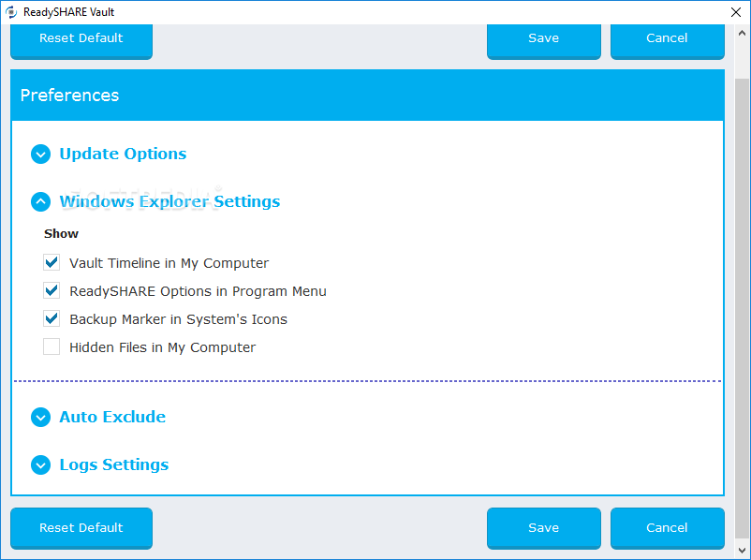Open the Logs Settings section heading

[114, 464]
